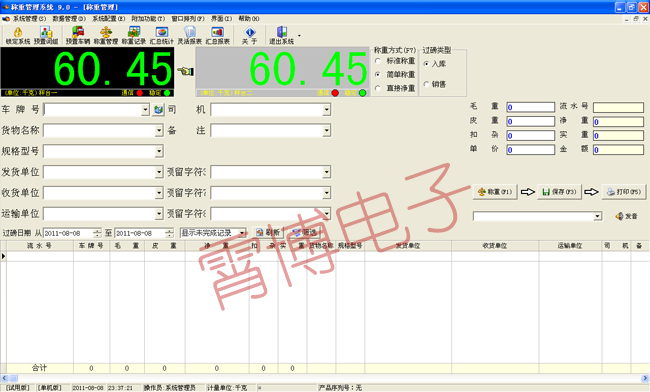650x392 pixels.
Task: Expand the 规格型号 dropdown
Action: point(159,151)
